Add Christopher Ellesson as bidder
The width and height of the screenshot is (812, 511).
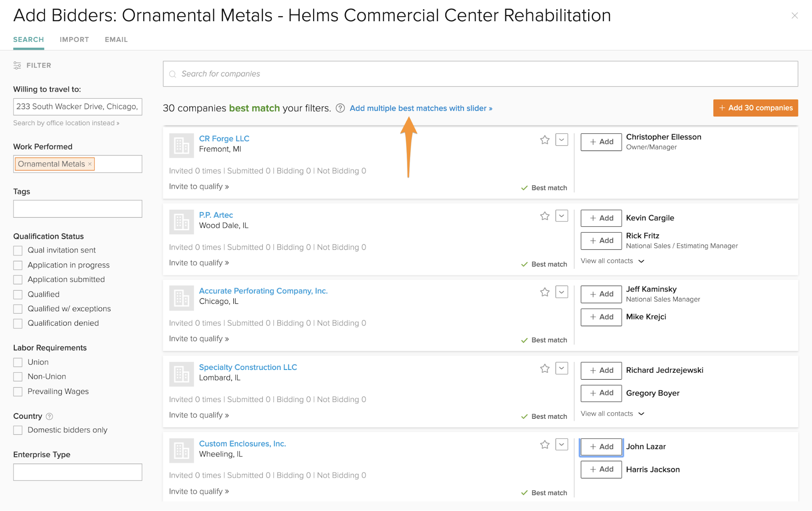click(x=601, y=142)
